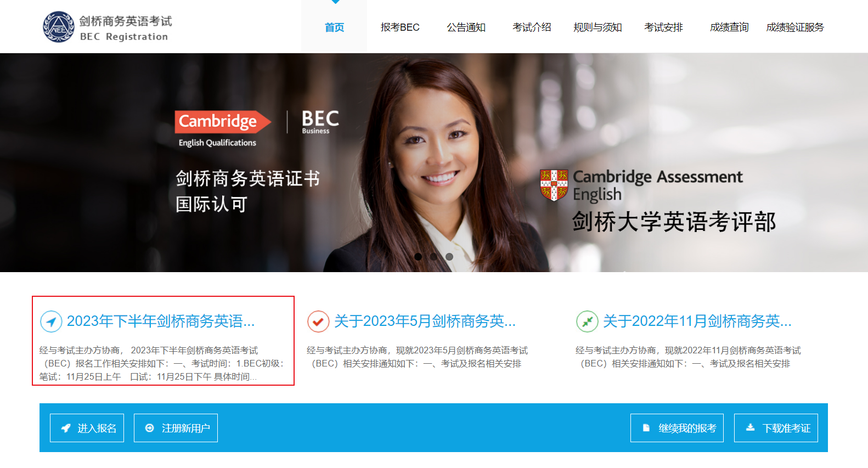Go to 公告通知 in the navigation bar
The image size is (868, 468).
point(466,27)
